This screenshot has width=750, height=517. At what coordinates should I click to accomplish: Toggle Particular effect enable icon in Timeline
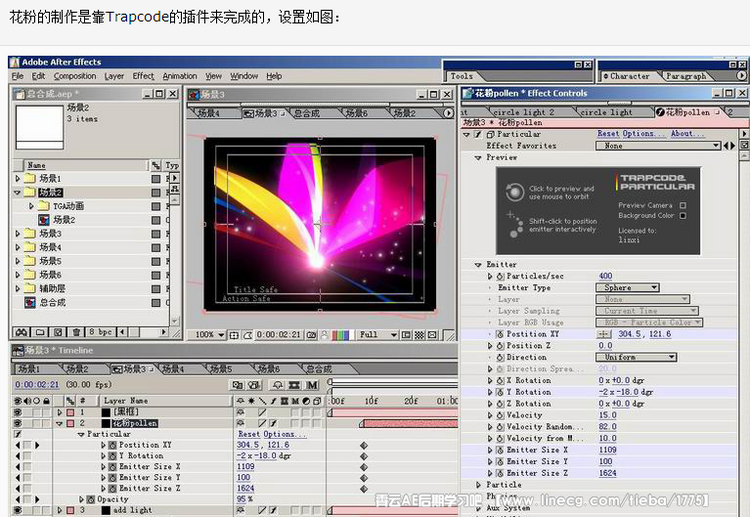coord(18,434)
